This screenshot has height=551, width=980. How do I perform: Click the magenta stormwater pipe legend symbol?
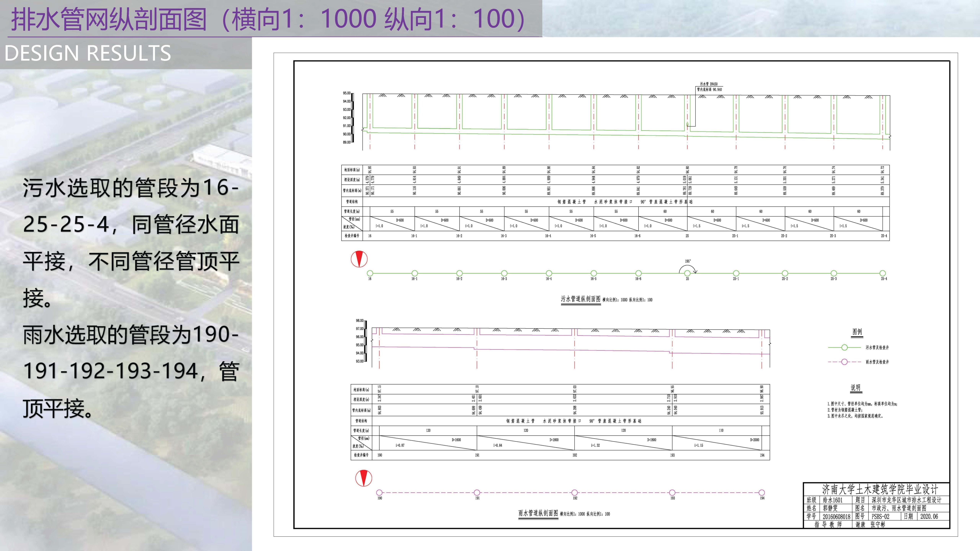[x=844, y=362]
